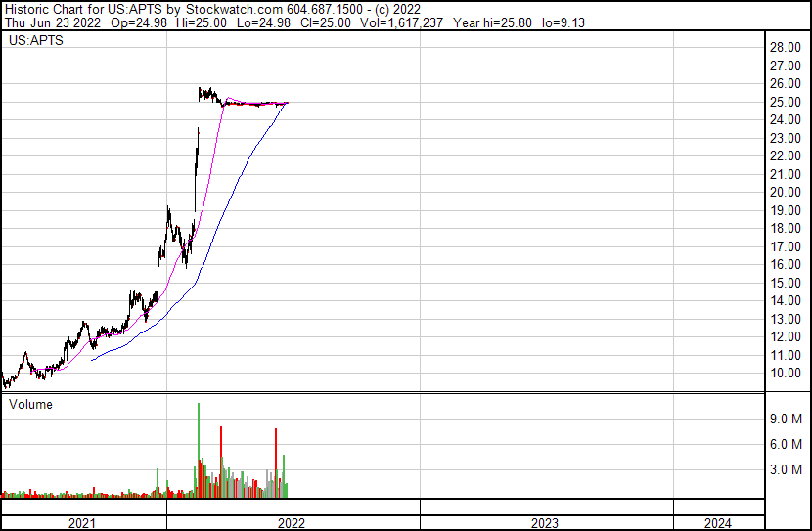
Task: Select the 2023 year axis label
Action: [544, 523]
